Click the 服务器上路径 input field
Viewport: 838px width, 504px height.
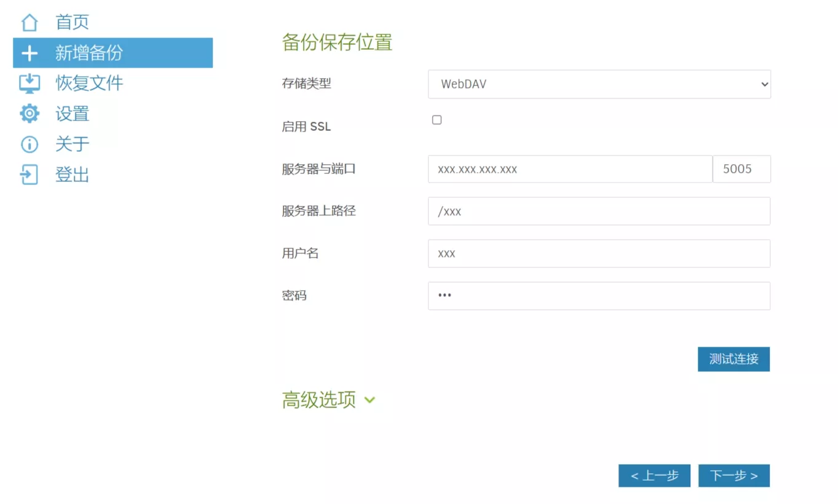pyautogui.click(x=599, y=211)
